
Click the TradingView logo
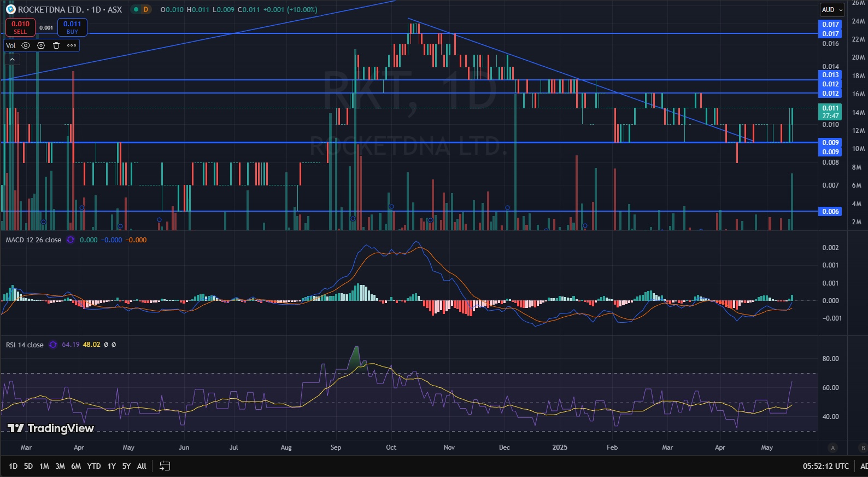51,428
